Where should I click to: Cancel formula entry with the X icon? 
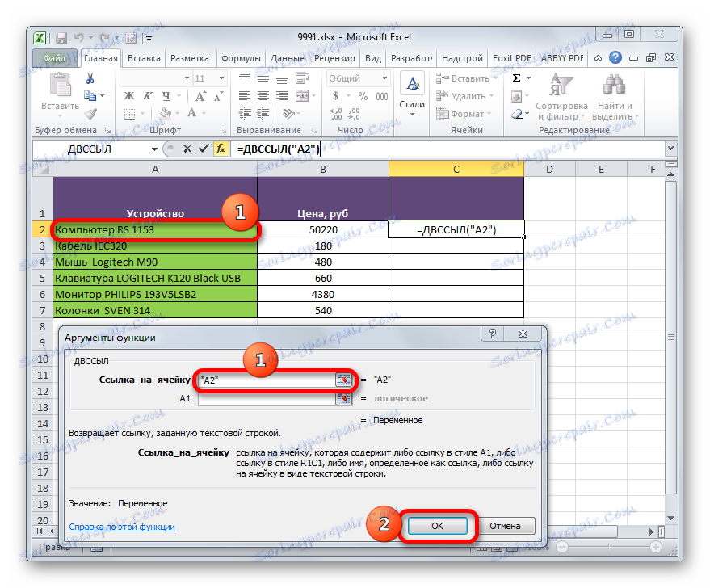point(187,149)
